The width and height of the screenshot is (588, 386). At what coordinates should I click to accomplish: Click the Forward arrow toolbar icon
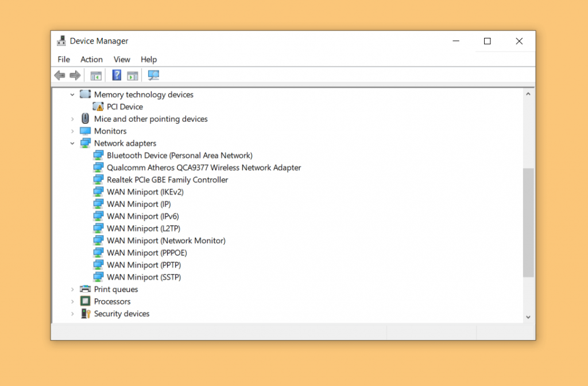click(75, 75)
